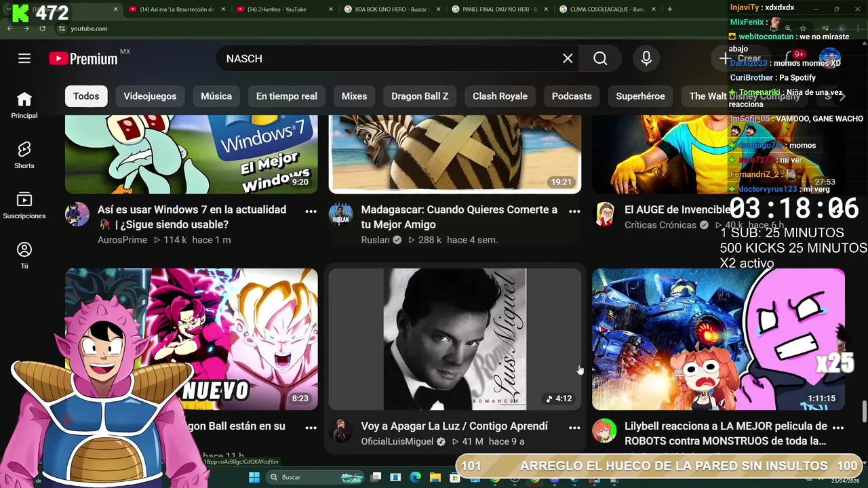Start voice search with the microphone
The width and height of the screenshot is (868, 488).
[x=646, y=58]
